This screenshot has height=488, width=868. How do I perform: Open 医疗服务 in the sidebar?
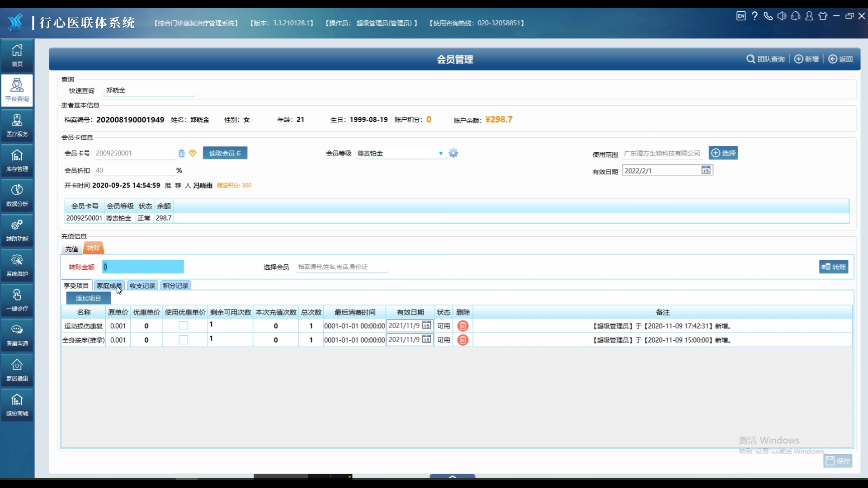(17, 125)
